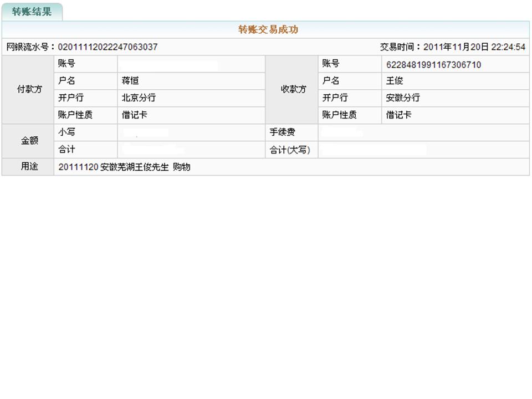Click the 小写 amount label
This screenshot has width=532, height=399.
tap(66, 132)
